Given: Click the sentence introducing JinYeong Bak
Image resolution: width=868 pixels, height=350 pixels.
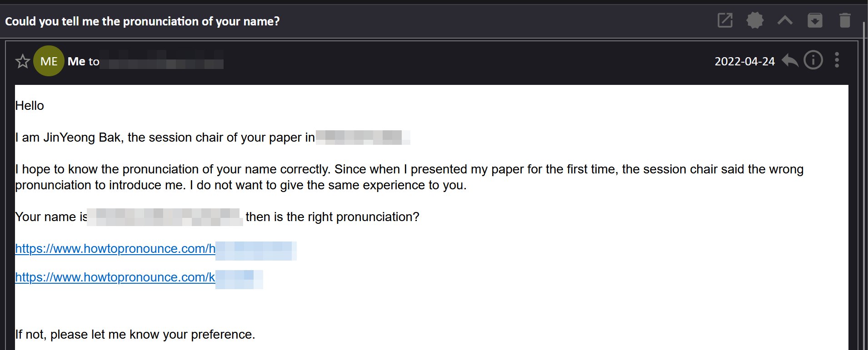Looking at the screenshot, I should pos(165,138).
